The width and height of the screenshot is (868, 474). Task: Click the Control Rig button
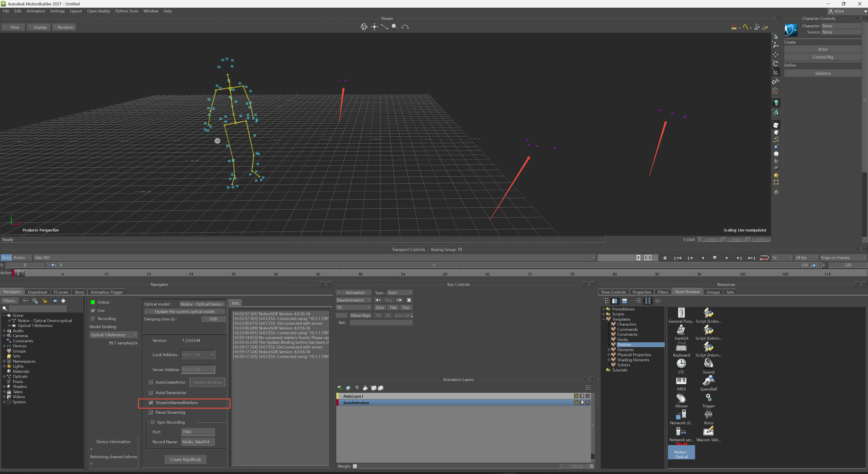(823, 57)
